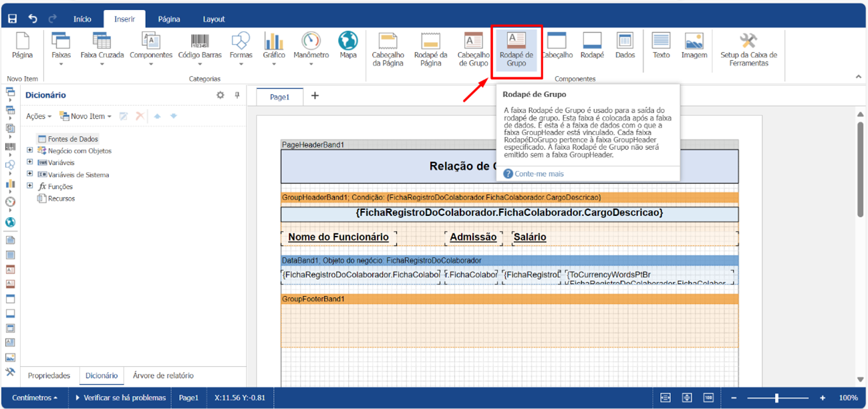Set the zoom to 100% with the status bar icon

pos(708,398)
